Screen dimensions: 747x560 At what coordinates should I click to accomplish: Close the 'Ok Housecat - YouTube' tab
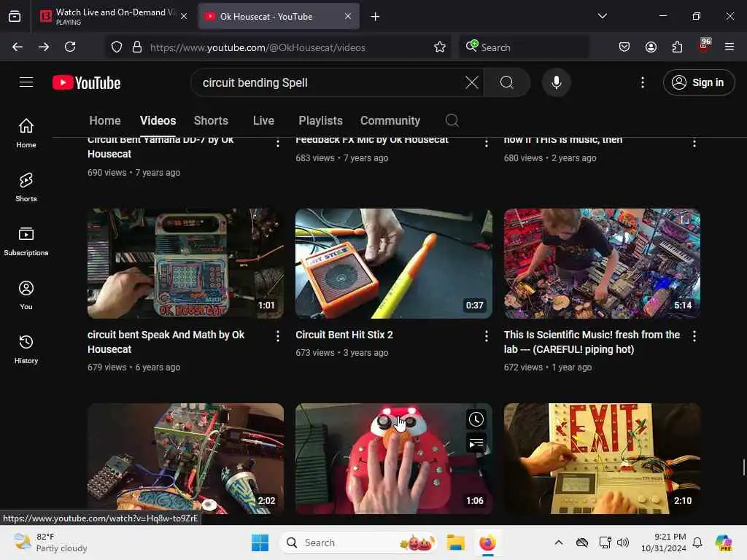click(348, 16)
